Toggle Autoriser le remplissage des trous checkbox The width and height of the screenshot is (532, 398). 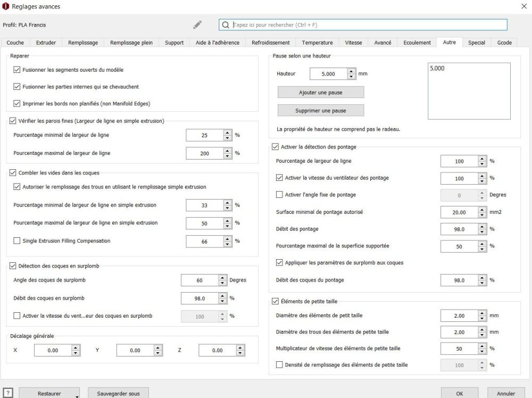(x=16, y=187)
